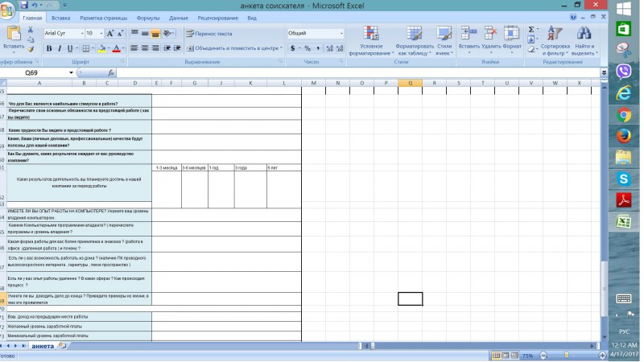Increase font size with large A icon

110,33
